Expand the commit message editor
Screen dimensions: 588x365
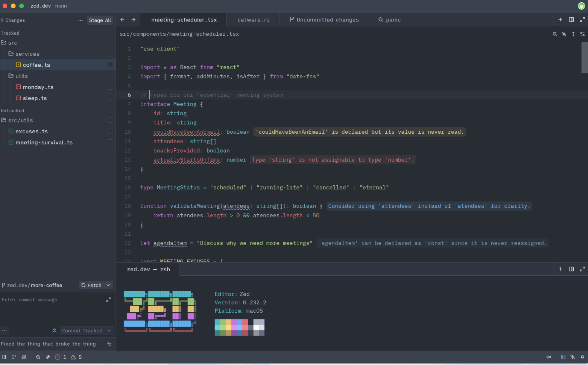108,299
